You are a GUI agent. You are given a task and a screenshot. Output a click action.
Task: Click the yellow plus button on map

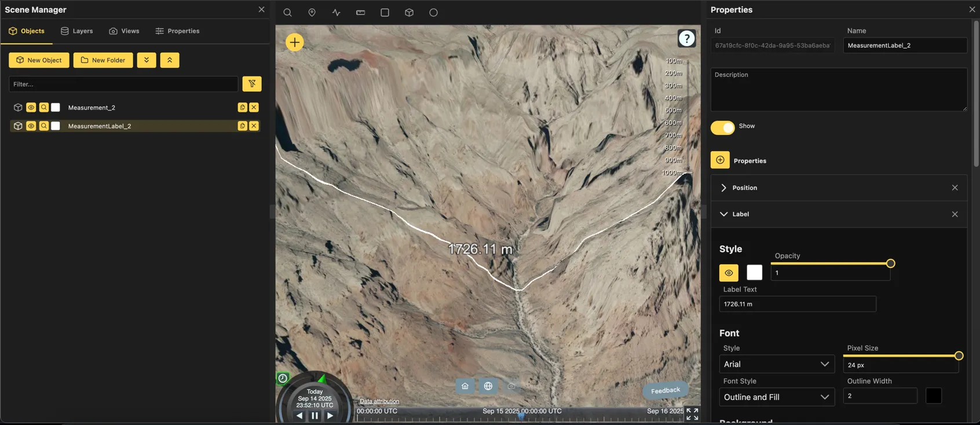294,42
